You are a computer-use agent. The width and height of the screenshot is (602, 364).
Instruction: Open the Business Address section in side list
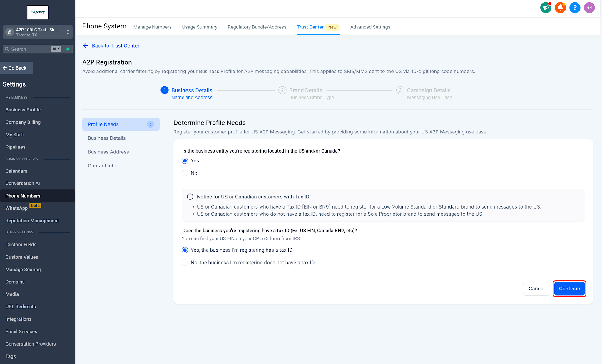click(108, 152)
